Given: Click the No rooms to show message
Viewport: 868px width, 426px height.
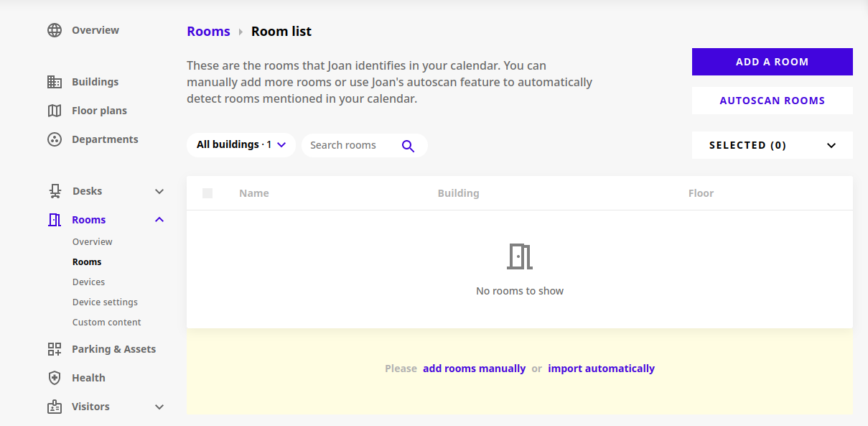Looking at the screenshot, I should 520,291.
